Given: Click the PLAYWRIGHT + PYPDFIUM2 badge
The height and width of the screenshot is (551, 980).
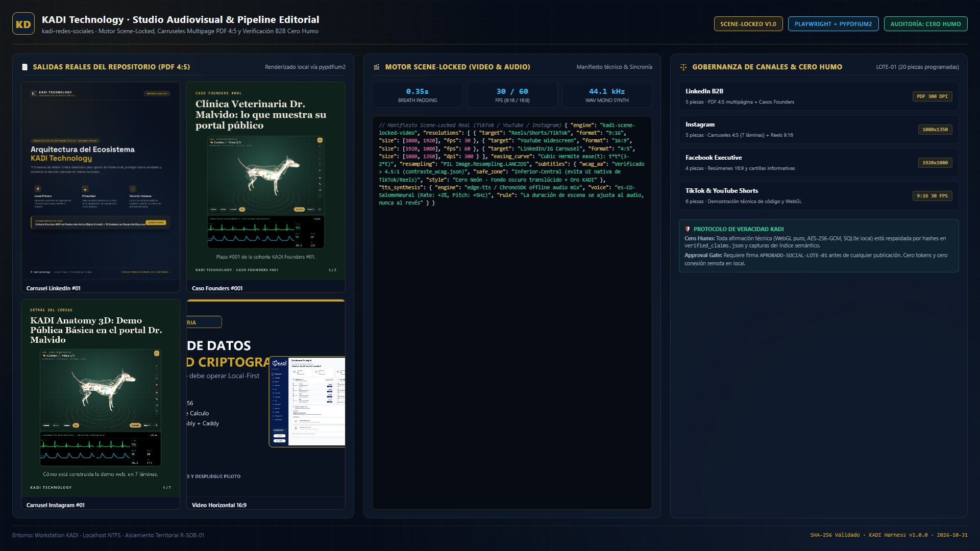Looking at the screenshot, I should [x=833, y=24].
